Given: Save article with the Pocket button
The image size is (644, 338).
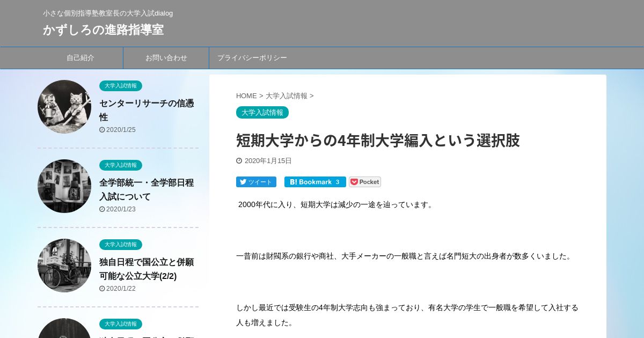Looking at the screenshot, I should click(365, 182).
